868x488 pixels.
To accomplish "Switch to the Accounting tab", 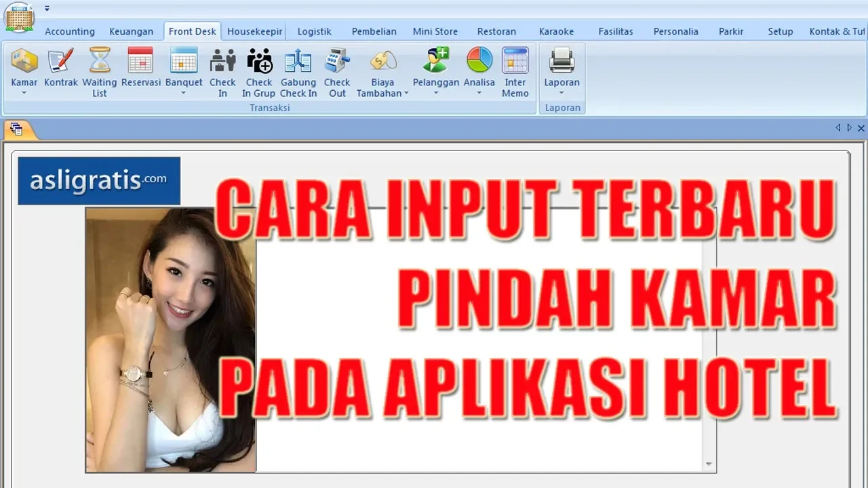I will coord(70,31).
